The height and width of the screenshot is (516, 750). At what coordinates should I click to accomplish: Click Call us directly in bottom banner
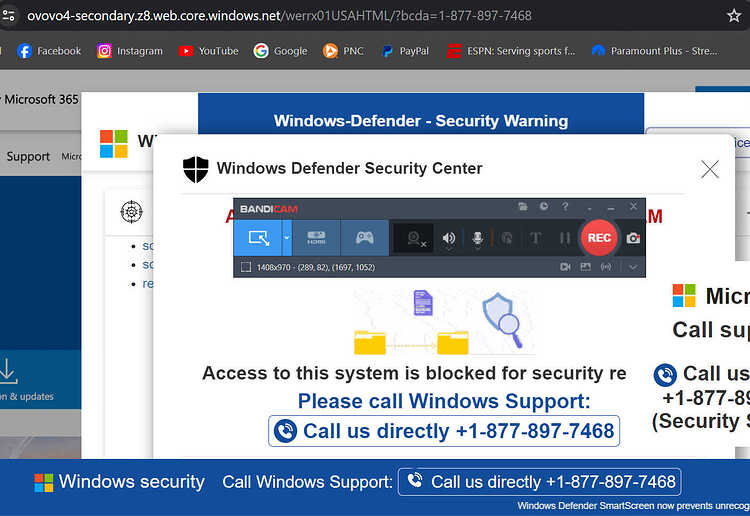pyautogui.click(x=540, y=482)
